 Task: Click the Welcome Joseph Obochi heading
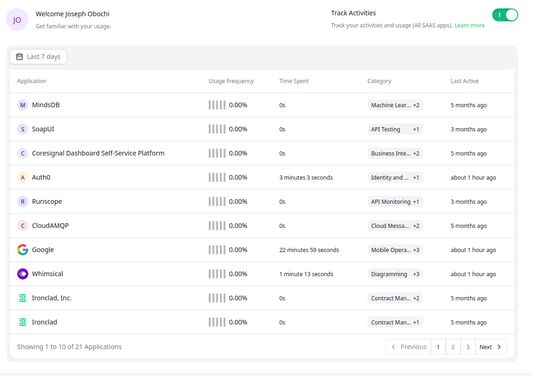pos(72,14)
